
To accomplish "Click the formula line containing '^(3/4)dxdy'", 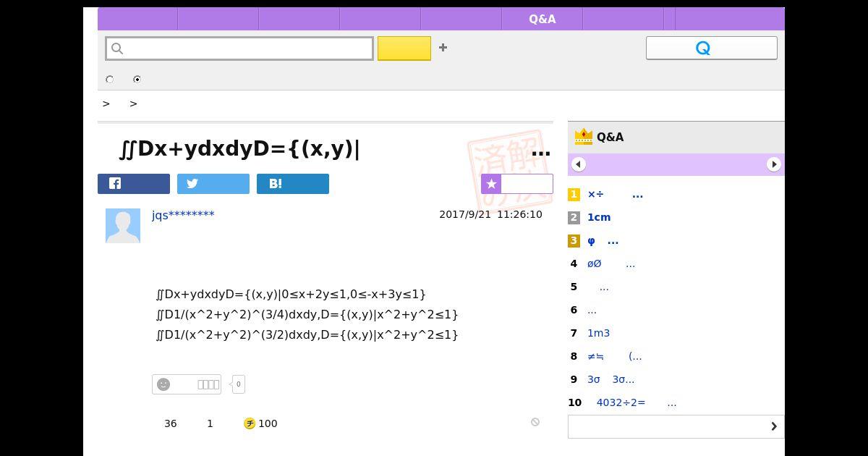I will point(307,314).
